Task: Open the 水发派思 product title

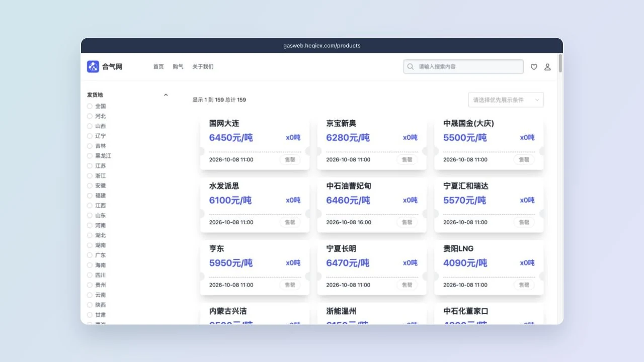Action: 224,186
